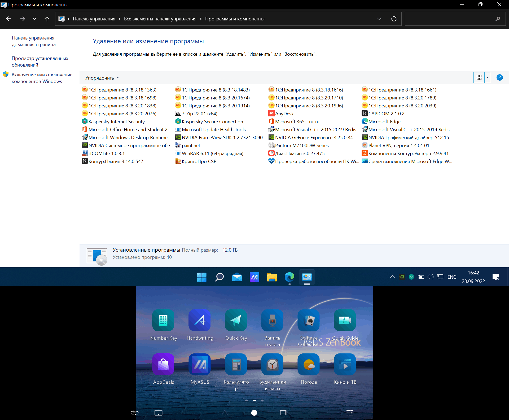509x420 pixels.
Task: Open Калькулятор app on ScreenPad
Action: click(x=236, y=364)
